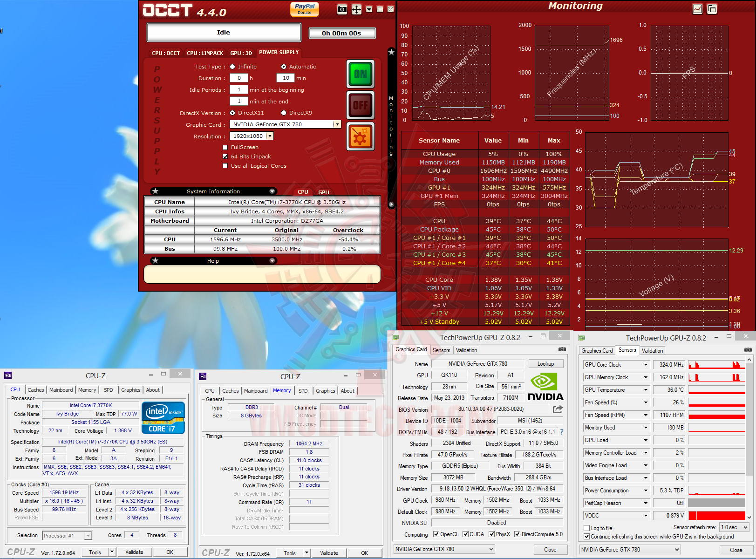Open the SPD tab in right CPU-Z window

point(303,391)
